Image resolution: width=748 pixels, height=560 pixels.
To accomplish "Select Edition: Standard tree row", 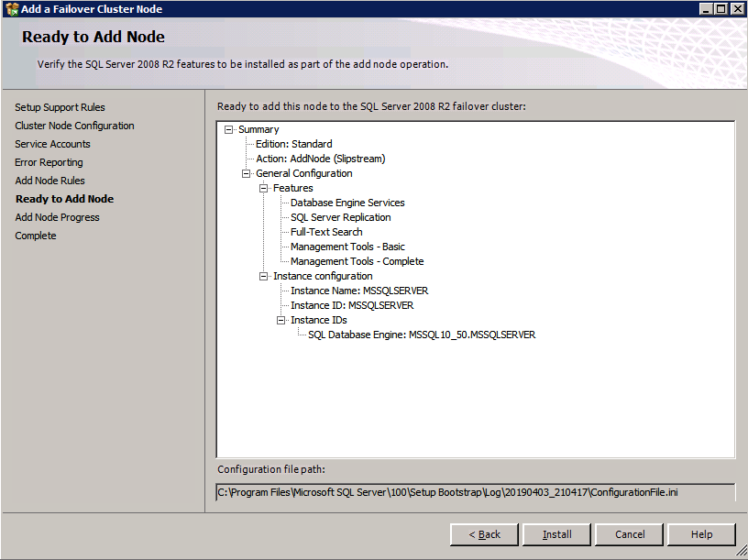I will [x=294, y=144].
